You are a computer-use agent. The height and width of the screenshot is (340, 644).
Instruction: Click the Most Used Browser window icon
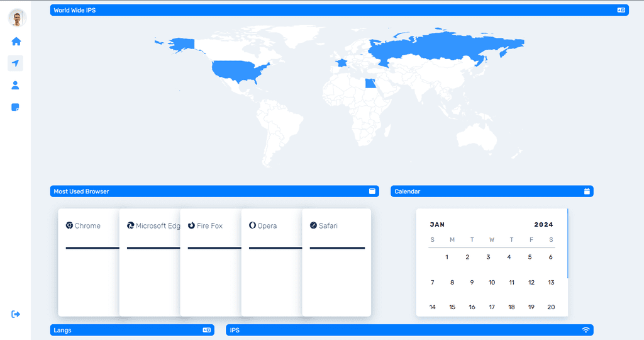pos(372,191)
